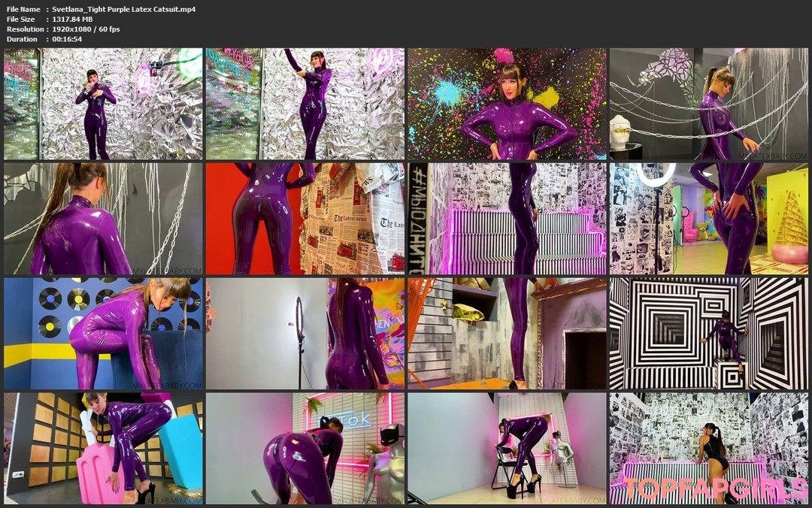Click the file name text at the top

pyautogui.click(x=124, y=9)
